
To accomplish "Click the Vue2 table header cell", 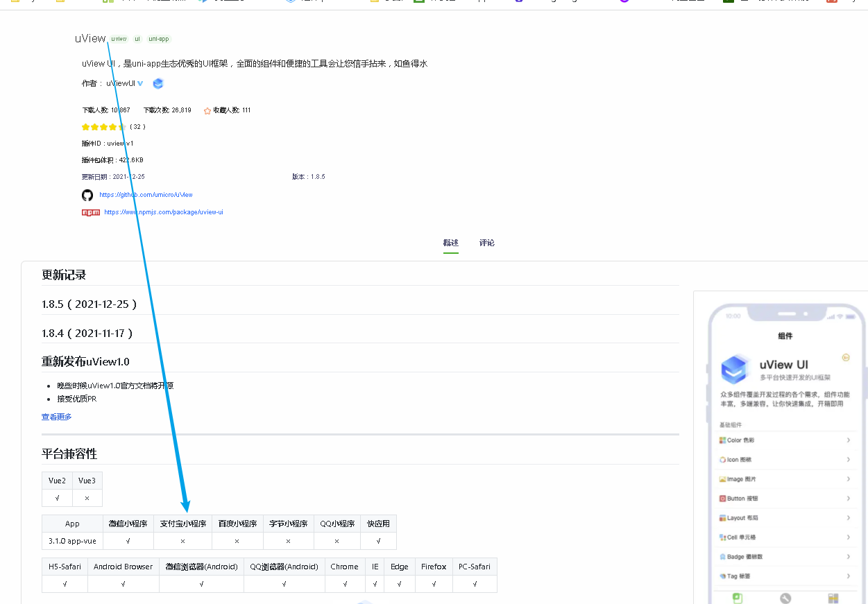I will click(x=58, y=481).
